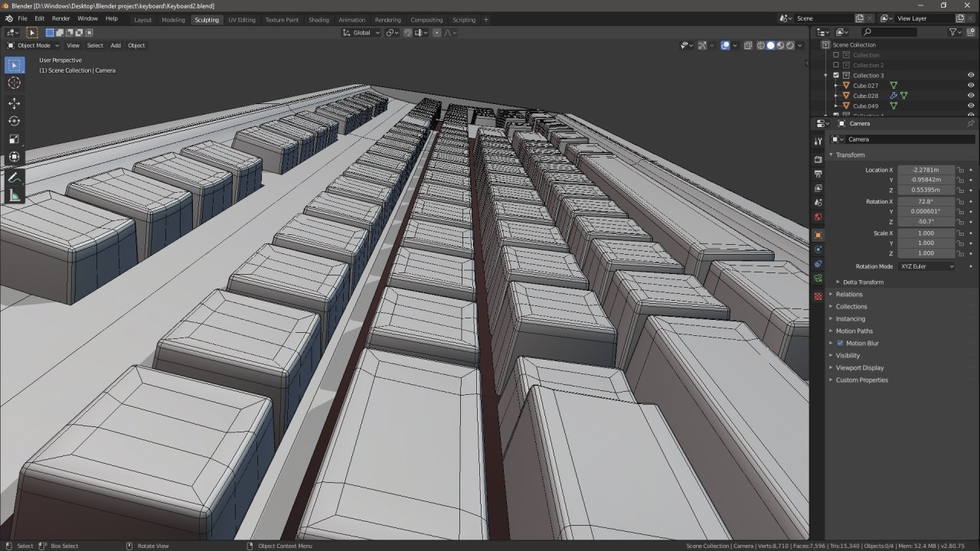Uncheck the Collection 3 checkbox
This screenshot has width=980, height=551.
pos(836,75)
